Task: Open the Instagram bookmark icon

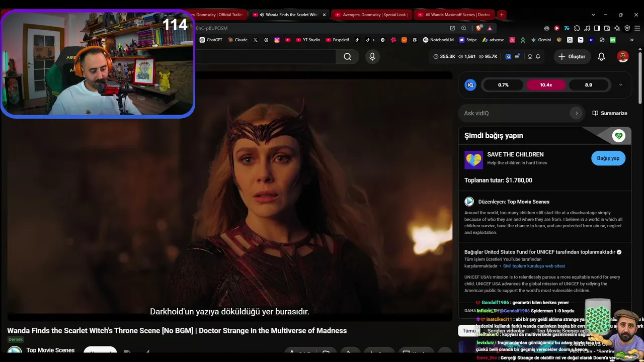Action: (277, 40)
